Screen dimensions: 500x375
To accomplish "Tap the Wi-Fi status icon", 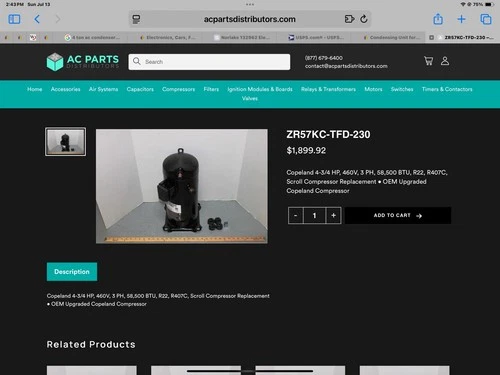I will (x=463, y=4).
